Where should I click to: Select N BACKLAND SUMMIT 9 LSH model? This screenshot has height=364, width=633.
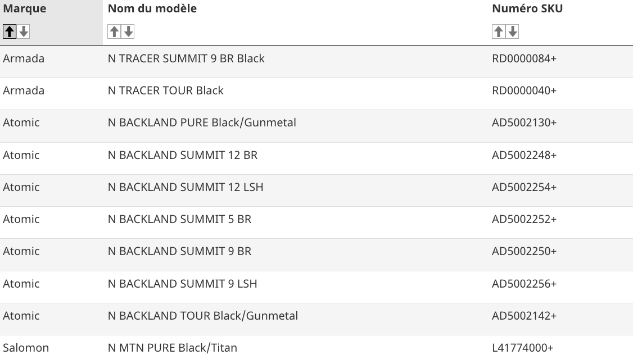tap(183, 284)
